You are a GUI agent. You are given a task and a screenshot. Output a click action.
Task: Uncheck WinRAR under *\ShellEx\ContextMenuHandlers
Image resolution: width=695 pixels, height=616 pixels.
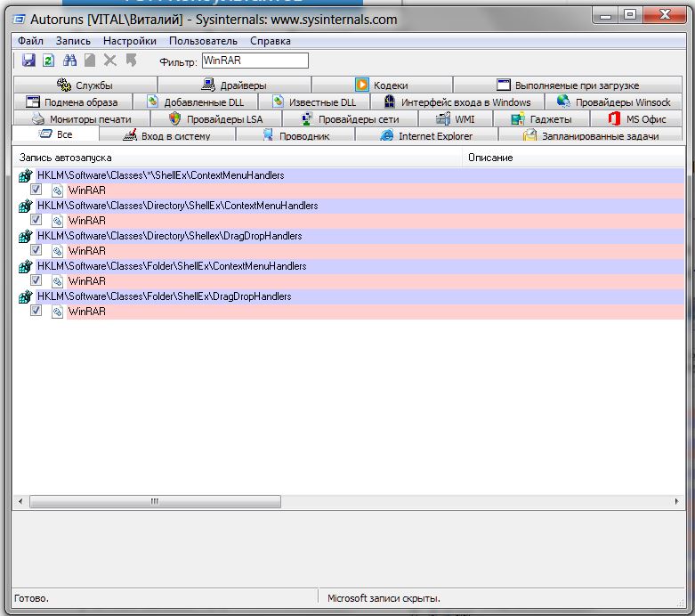coord(36,190)
